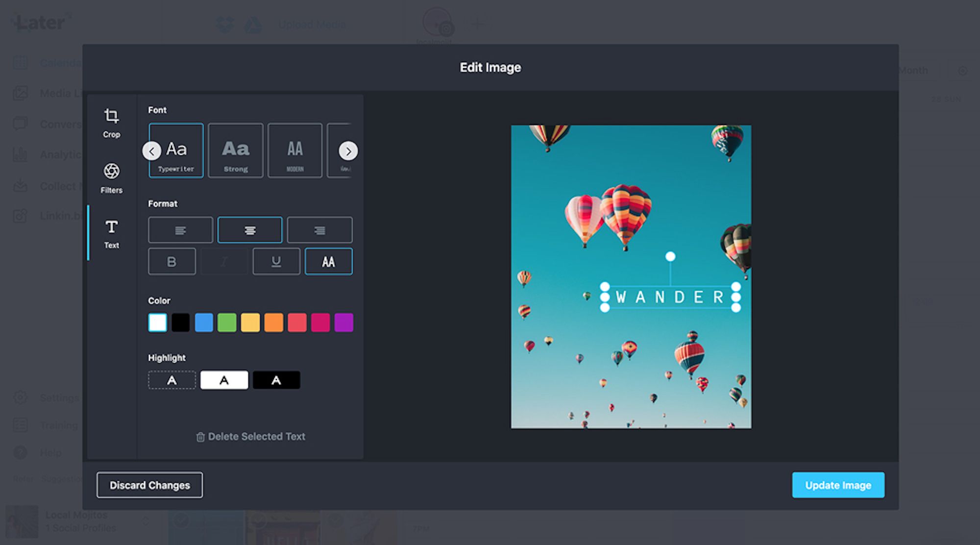This screenshot has width=980, height=545.
Task: Align text to the left
Action: point(180,230)
